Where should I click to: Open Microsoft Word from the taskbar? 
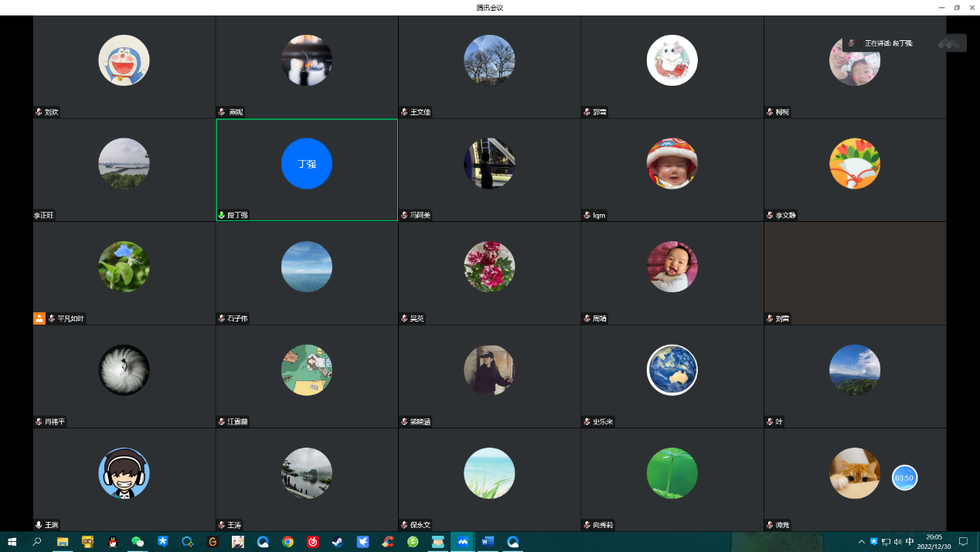(x=488, y=542)
